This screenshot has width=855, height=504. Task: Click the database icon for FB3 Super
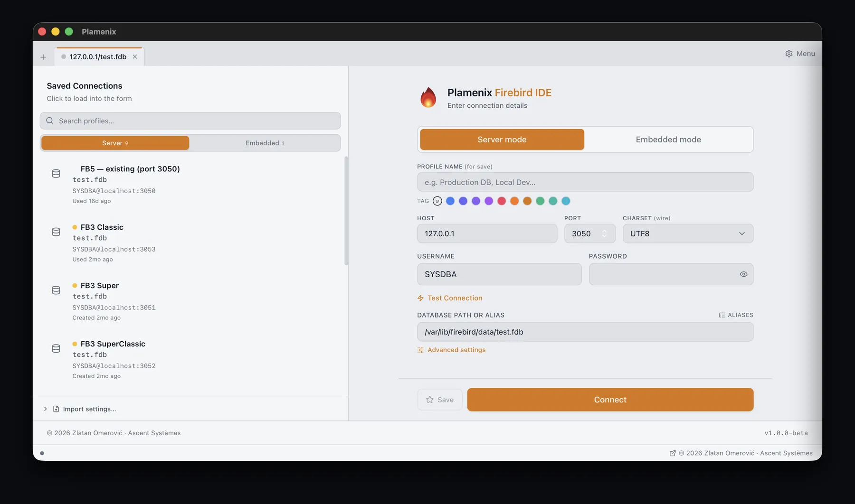[x=56, y=290]
